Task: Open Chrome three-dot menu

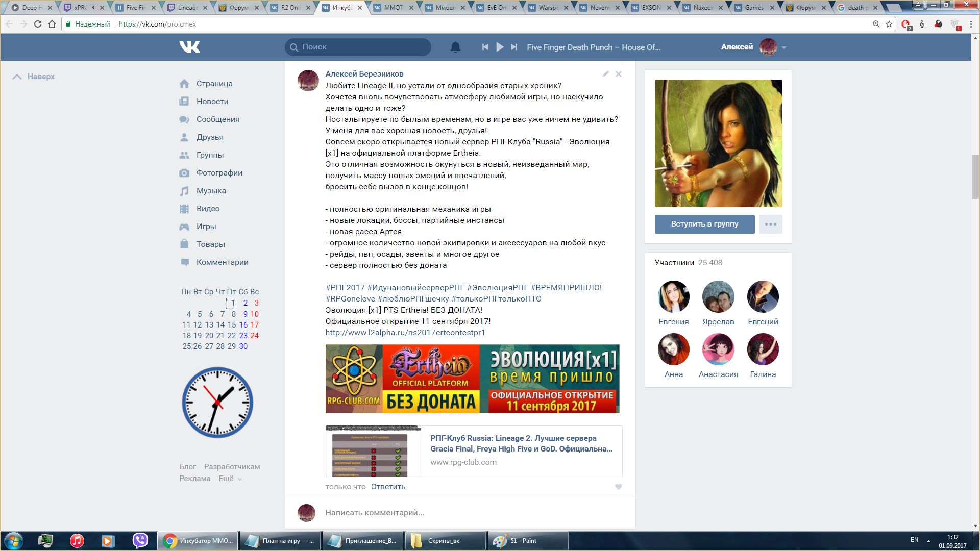Action: point(971,24)
